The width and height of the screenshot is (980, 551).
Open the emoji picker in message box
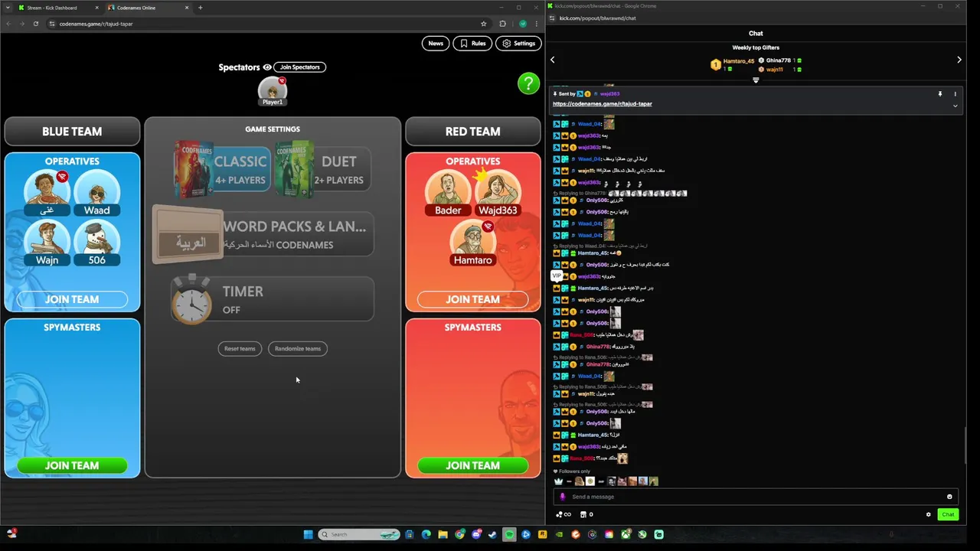949,497
